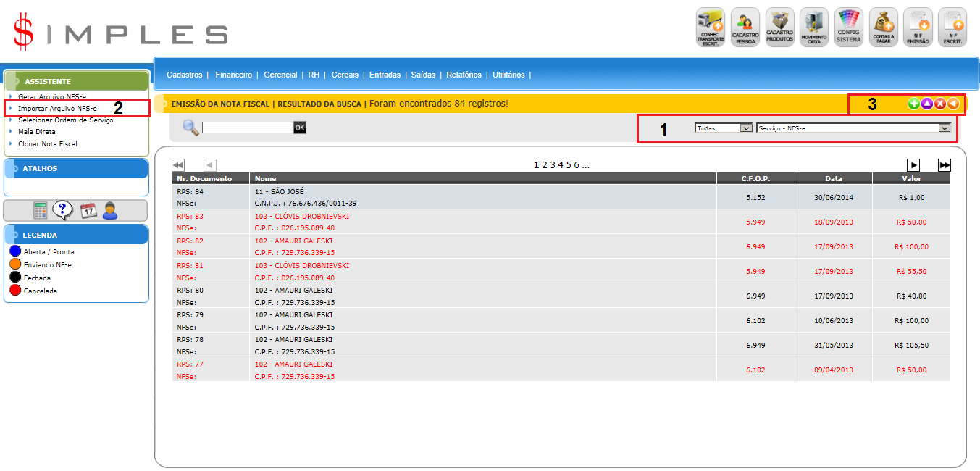
Task: Click Importar Arquivo NFS-e link
Action: click(x=57, y=108)
